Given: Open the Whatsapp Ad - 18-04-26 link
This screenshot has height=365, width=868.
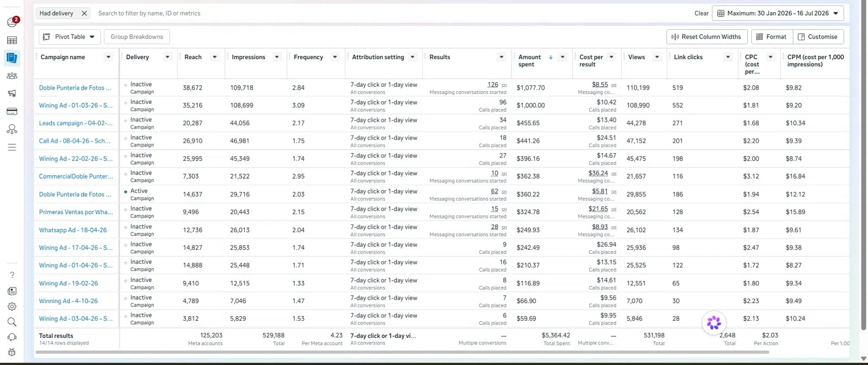Looking at the screenshot, I should coord(73,230).
